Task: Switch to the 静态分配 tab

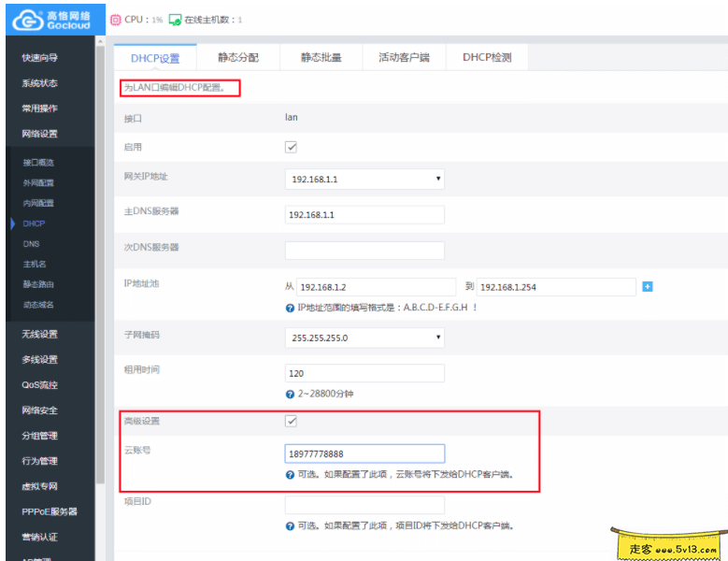Action: pyautogui.click(x=237, y=58)
